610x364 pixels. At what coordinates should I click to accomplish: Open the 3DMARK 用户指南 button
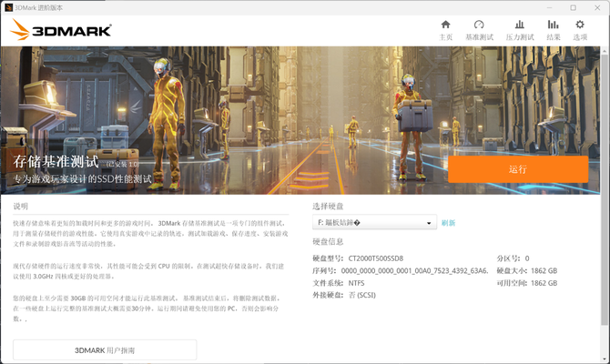point(105,350)
